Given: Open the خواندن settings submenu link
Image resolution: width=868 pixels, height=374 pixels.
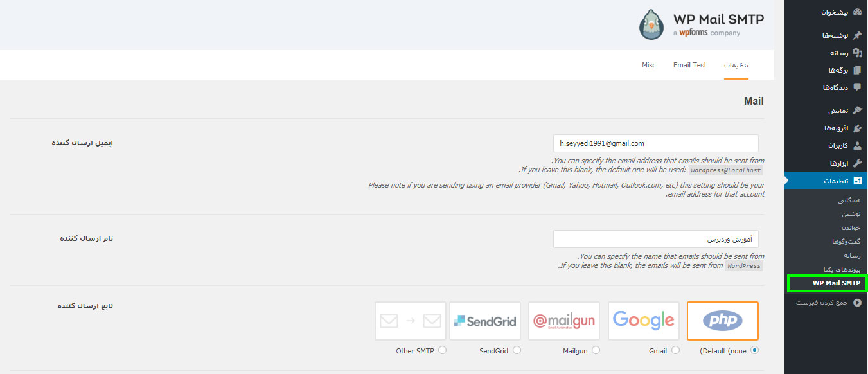Looking at the screenshot, I should tap(850, 227).
